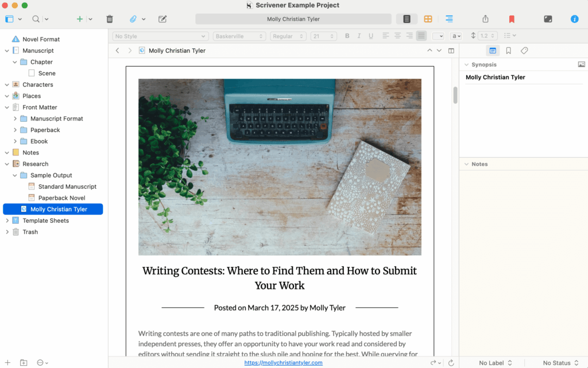This screenshot has height=368, width=588.
Task: Collapse the Manuscript folder
Action: tap(7, 51)
